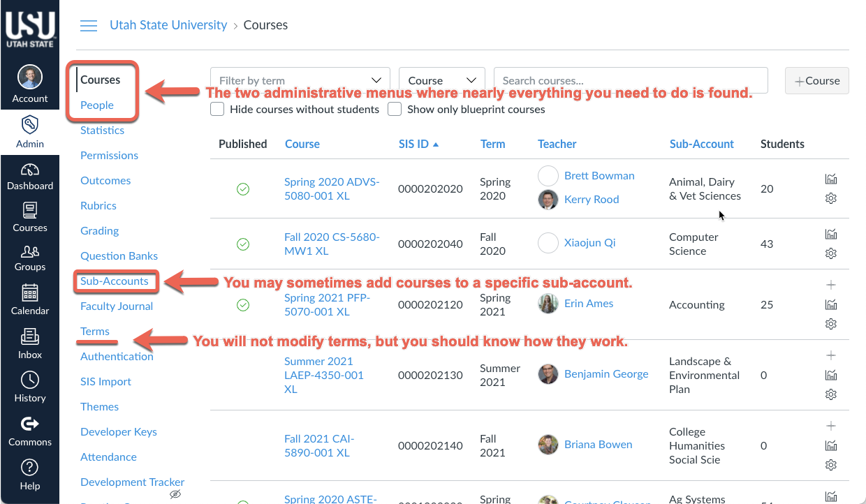866x504 pixels.
Task: Sort by SIS ID column header
Action: coord(418,144)
